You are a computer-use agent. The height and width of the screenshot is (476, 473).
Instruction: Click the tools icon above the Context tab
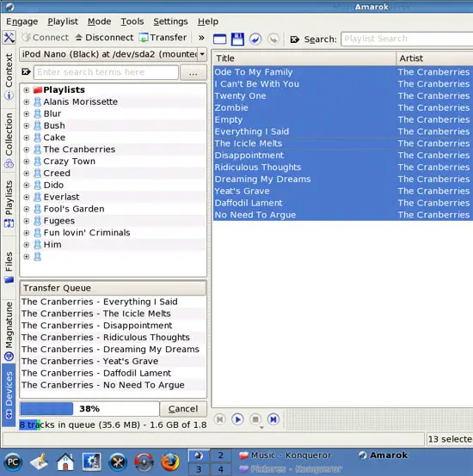[x=9, y=38]
